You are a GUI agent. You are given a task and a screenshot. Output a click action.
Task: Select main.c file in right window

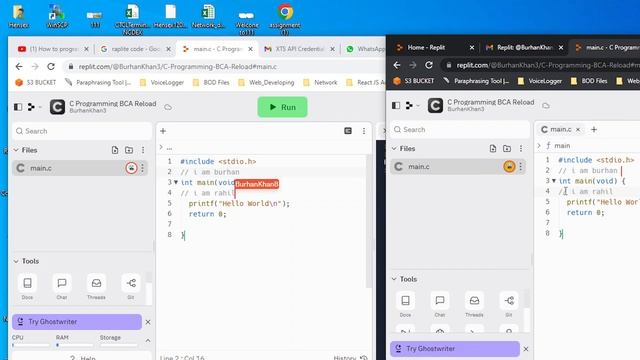point(458,167)
